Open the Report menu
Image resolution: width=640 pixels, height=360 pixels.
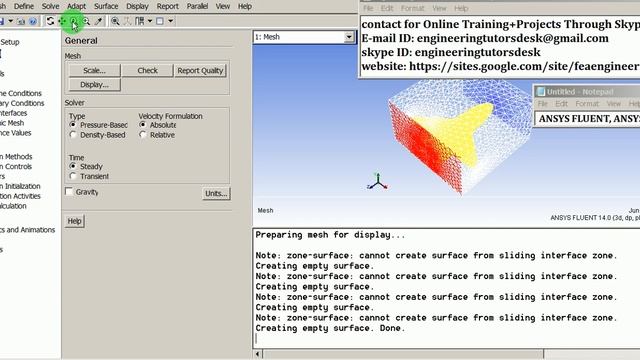(x=168, y=7)
